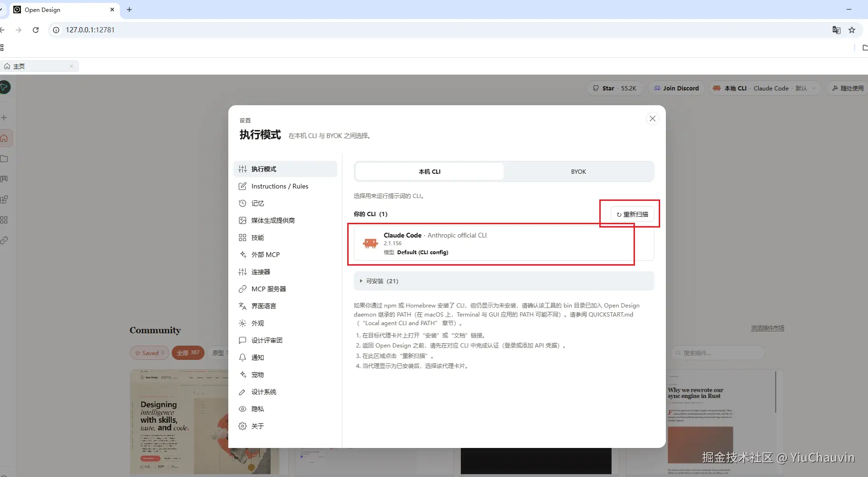868x477 pixels.
Task: Switch to the BYOK tab
Action: 578,171
